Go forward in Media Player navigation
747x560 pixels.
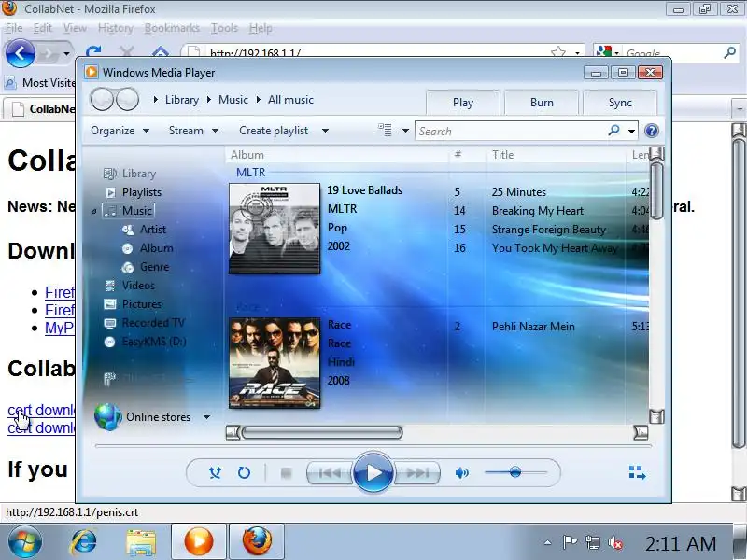point(127,100)
